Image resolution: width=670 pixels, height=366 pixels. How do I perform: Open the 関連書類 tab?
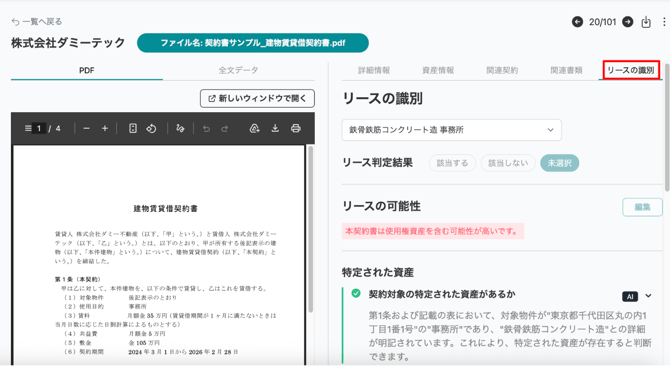(x=566, y=70)
